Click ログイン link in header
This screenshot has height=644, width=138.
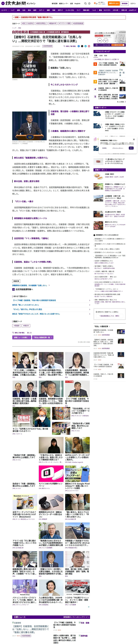click(133, 4)
